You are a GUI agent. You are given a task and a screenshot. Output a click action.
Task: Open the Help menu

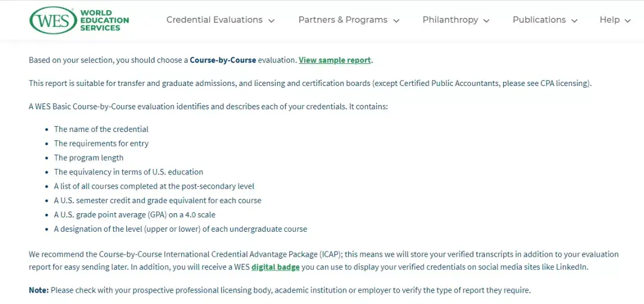pyautogui.click(x=609, y=20)
